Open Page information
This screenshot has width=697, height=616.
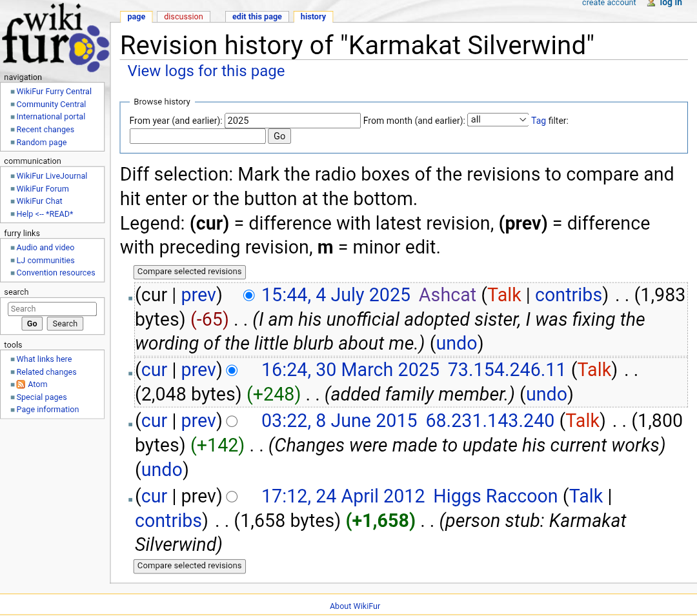tap(48, 410)
